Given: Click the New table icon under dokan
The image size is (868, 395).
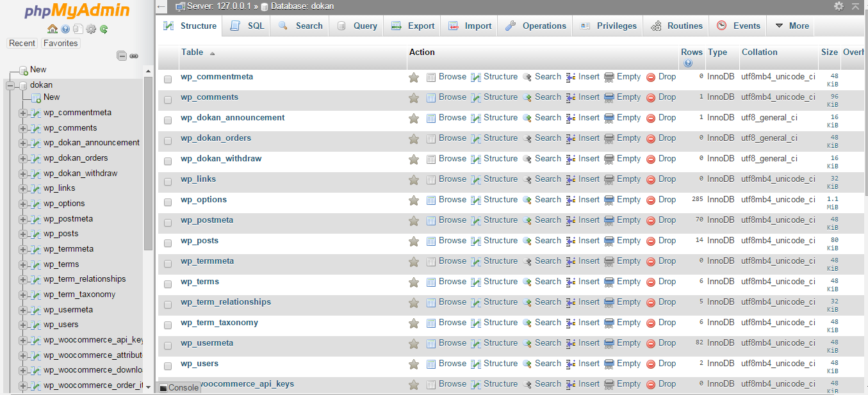Looking at the screenshot, I should (x=36, y=98).
